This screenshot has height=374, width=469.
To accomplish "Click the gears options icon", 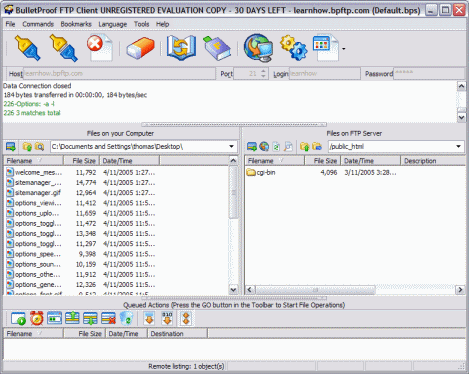I will (293, 48).
